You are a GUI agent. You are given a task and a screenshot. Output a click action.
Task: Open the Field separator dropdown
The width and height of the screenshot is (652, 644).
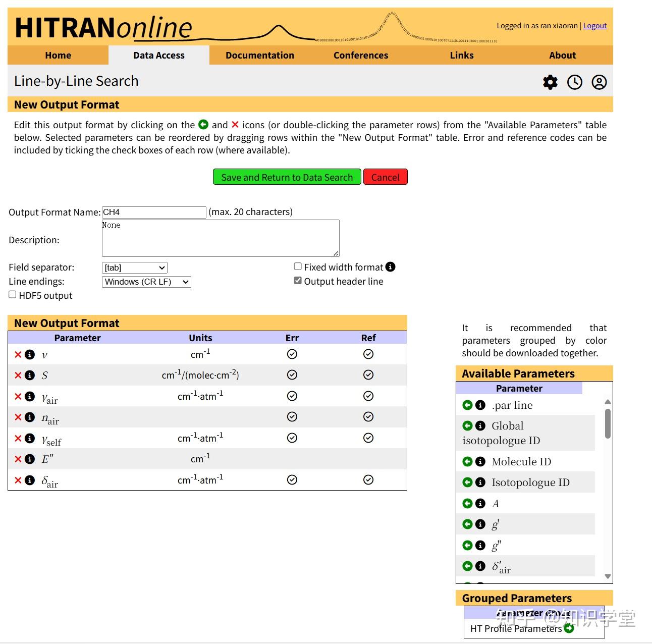pos(134,267)
